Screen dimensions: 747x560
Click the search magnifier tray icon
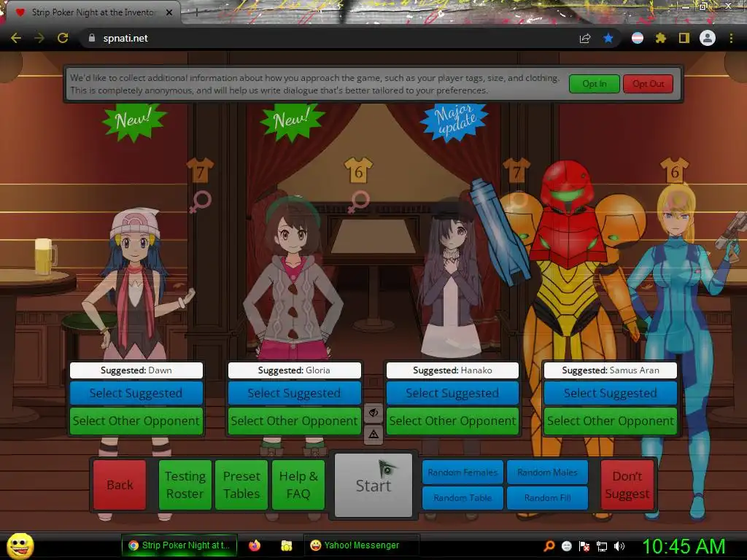tap(549, 545)
